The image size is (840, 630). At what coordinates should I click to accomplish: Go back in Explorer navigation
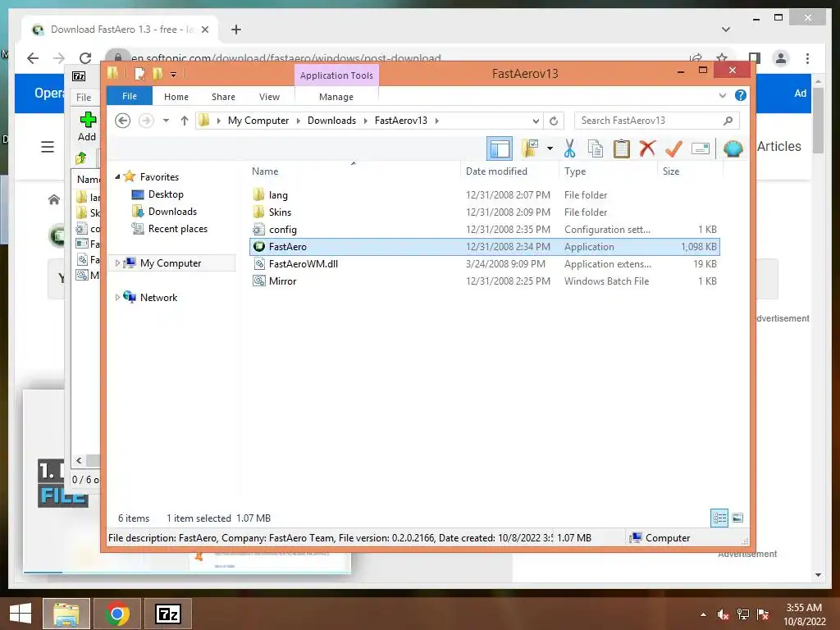[x=123, y=121]
